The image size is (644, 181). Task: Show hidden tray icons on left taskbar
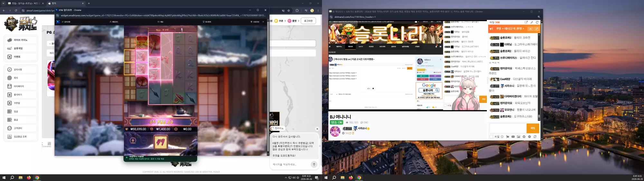pyautogui.click(x=286, y=178)
